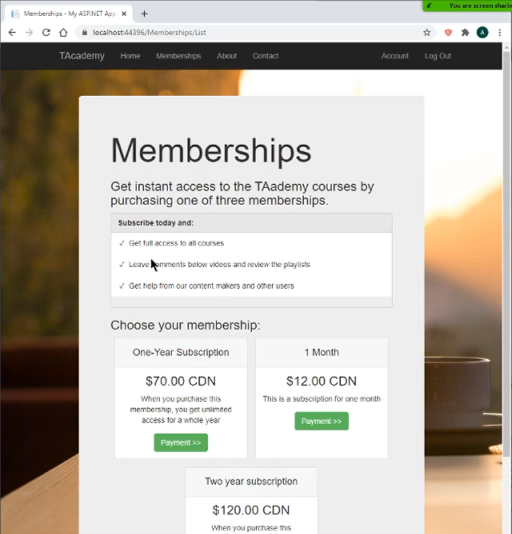Go to TAcademy brand link

point(82,56)
